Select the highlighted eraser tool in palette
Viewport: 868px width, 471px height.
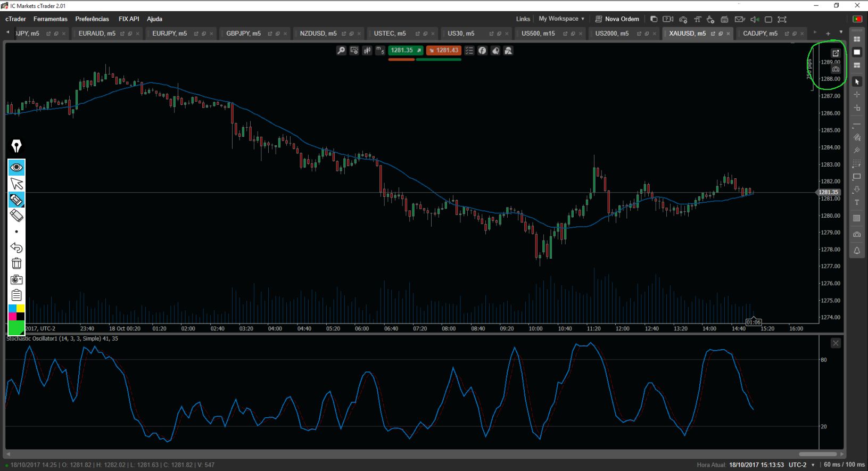point(16,200)
